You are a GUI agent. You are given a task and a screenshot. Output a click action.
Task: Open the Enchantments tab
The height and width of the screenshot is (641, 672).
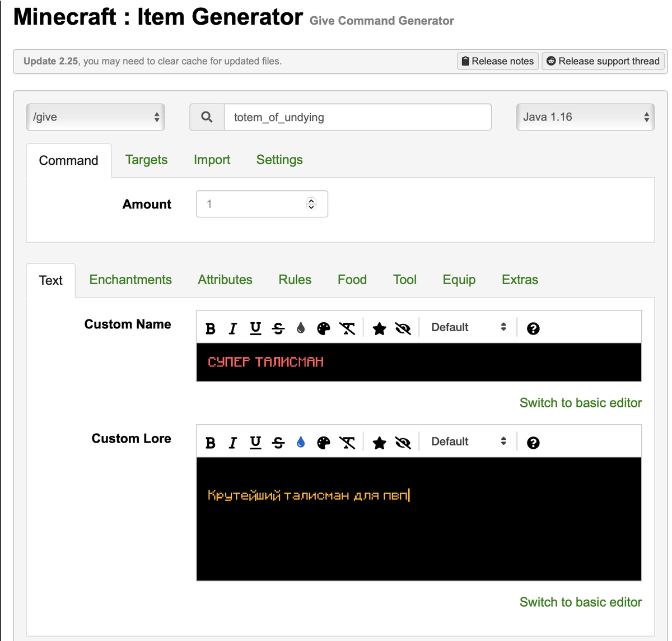point(130,280)
